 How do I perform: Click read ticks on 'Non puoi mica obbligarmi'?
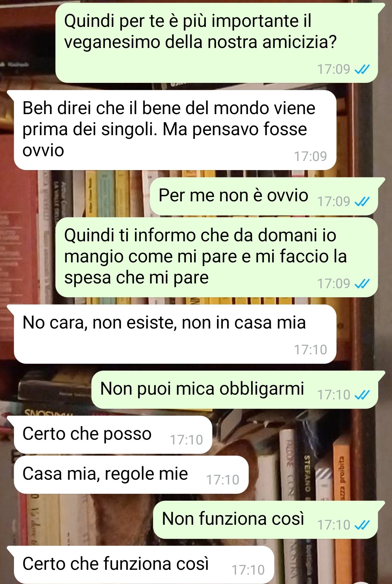[362, 395]
